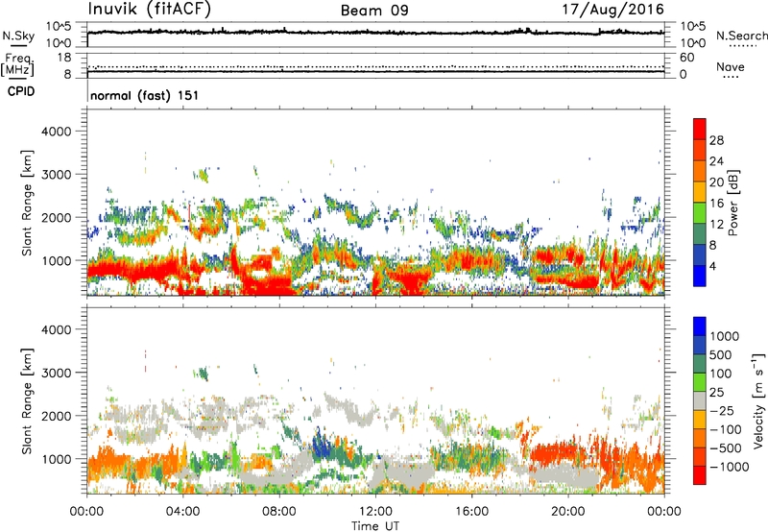Click the '-100' velocity colorbar value
This screenshot has width=768, height=532.
coord(726,429)
